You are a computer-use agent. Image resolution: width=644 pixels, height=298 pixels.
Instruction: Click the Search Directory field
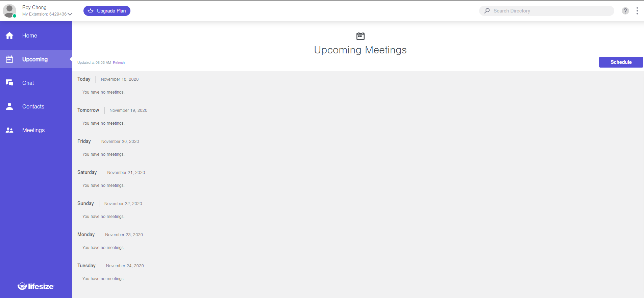(546, 11)
